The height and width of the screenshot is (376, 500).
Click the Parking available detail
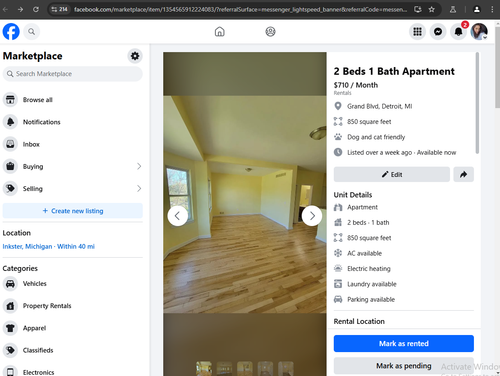[371, 299]
